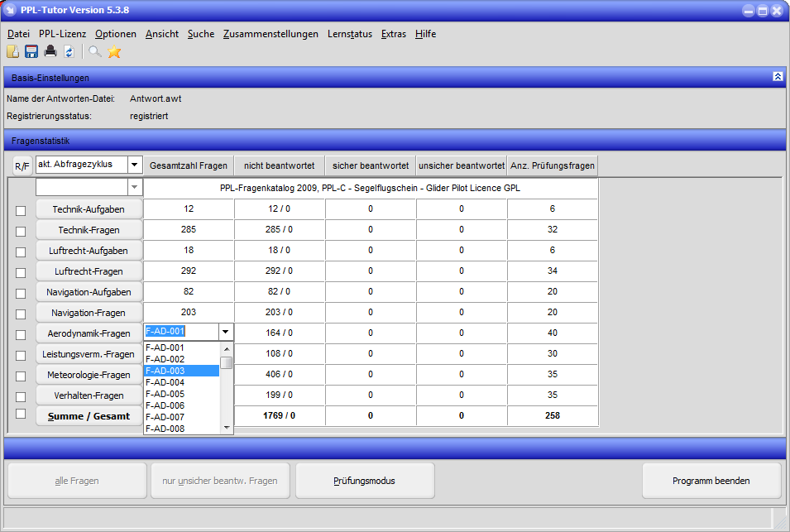Click the open file folder toolbar icon

point(13,51)
